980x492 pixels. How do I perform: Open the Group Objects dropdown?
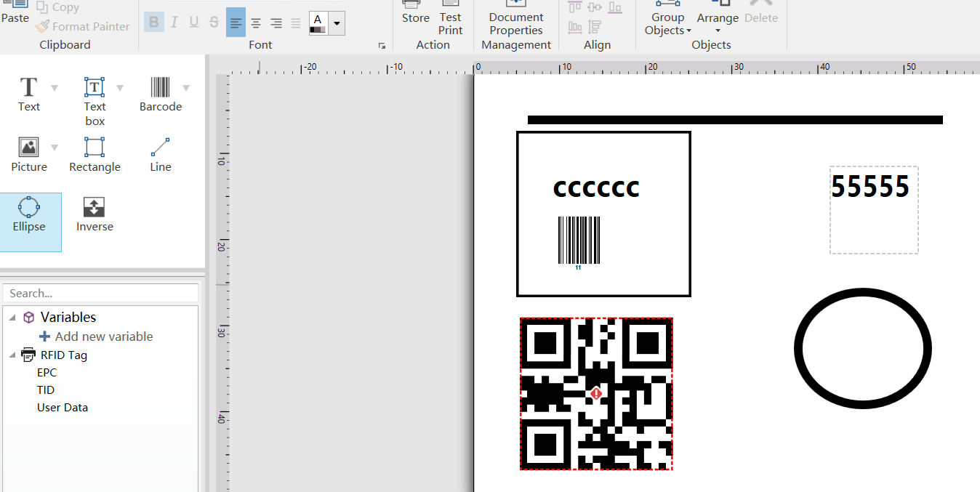click(667, 22)
